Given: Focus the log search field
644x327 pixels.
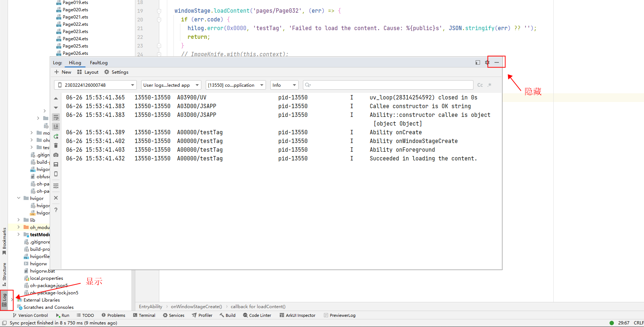Looking at the screenshot, I should [388, 85].
